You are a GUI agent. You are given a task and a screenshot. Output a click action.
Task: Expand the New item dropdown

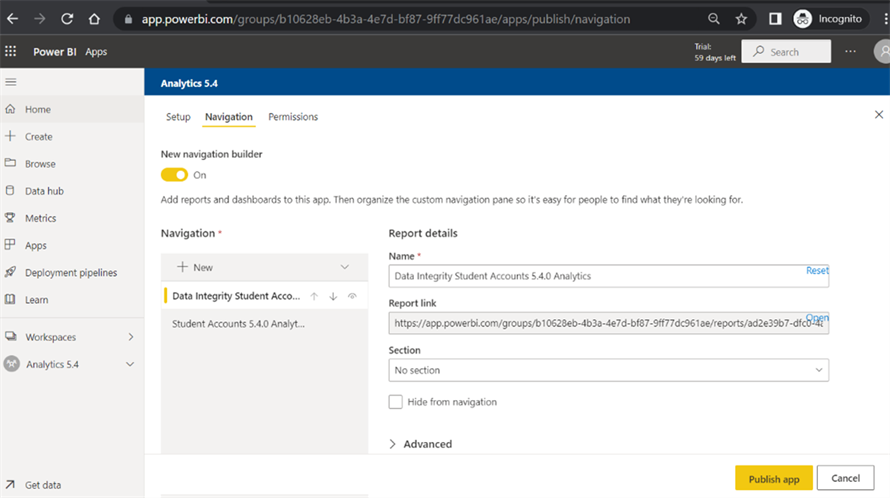click(x=345, y=267)
